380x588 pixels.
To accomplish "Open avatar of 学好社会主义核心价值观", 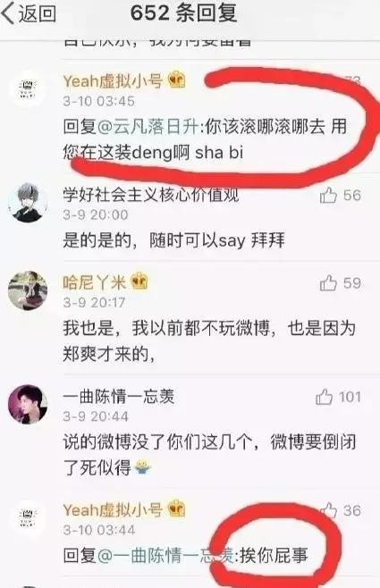I will click(x=28, y=203).
